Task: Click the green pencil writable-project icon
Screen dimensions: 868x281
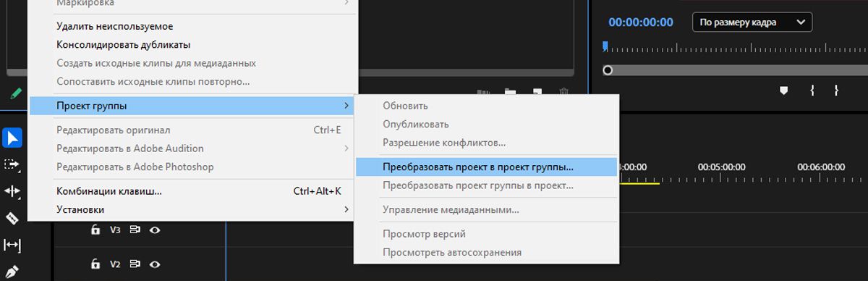Action: [x=16, y=93]
